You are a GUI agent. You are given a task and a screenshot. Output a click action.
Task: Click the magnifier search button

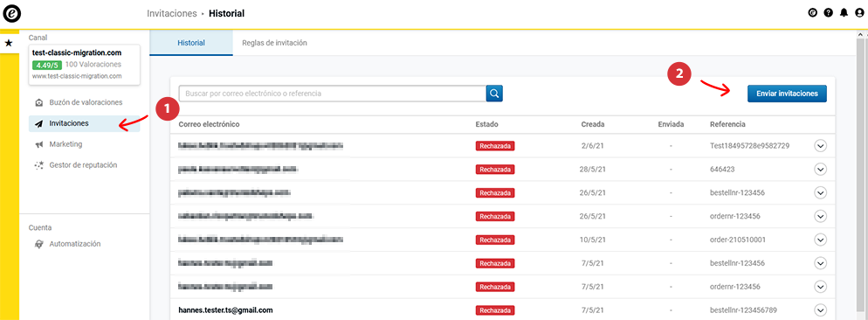[x=494, y=94]
